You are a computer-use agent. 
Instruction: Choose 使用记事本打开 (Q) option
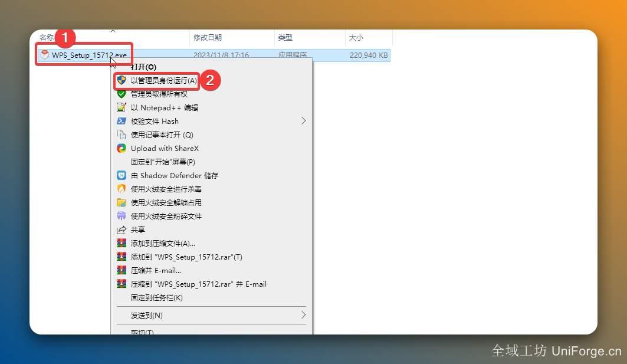point(162,135)
